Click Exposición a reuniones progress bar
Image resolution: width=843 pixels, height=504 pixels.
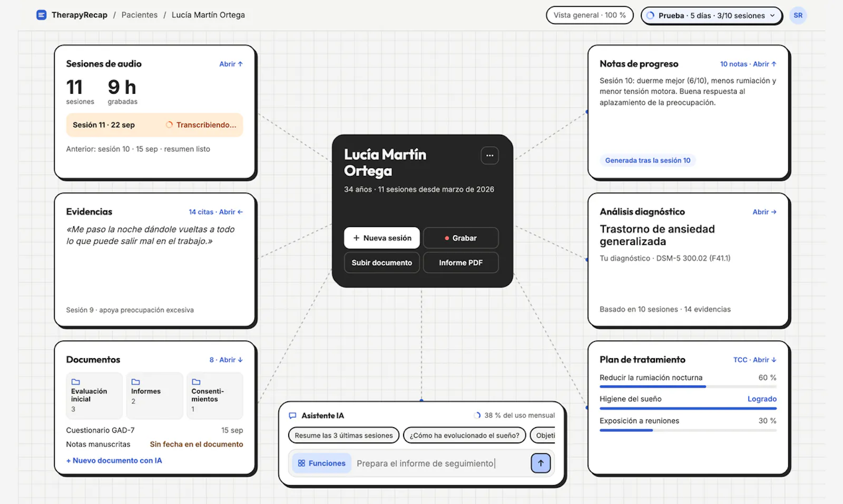click(688, 430)
